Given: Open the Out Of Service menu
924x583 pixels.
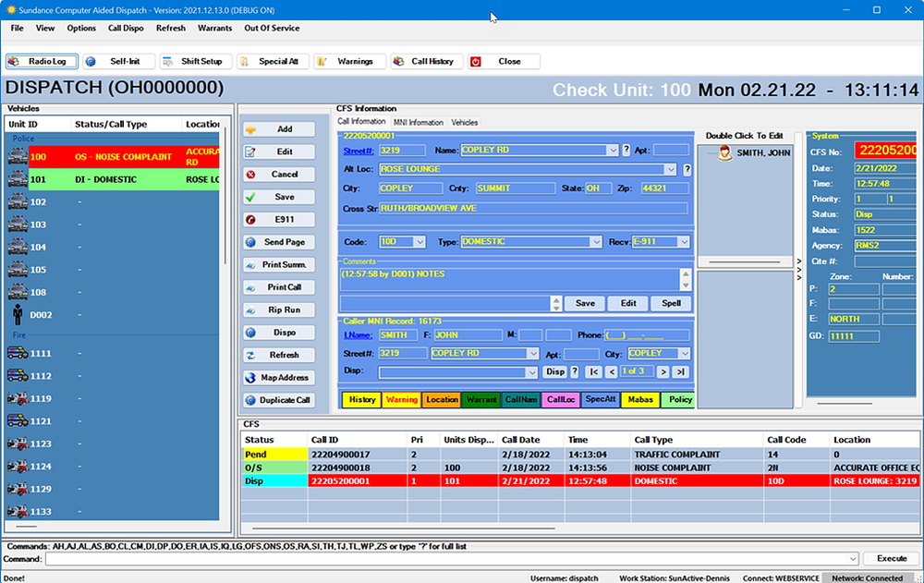Looking at the screenshot, I should [x=273, y=28].
